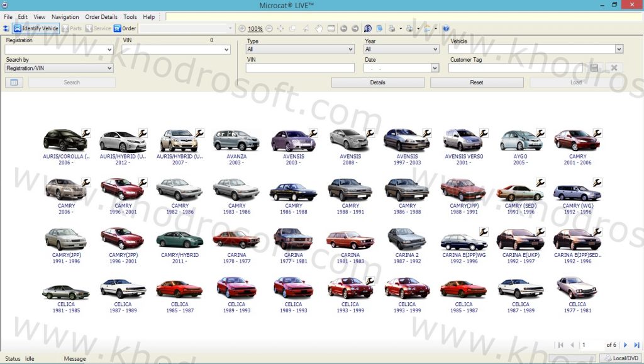The width and height of the screenshot is (644, 364).
Task: Click the wrench icon on AVENSIS 2008 thumbnail
Action: (x=370, y=133)
